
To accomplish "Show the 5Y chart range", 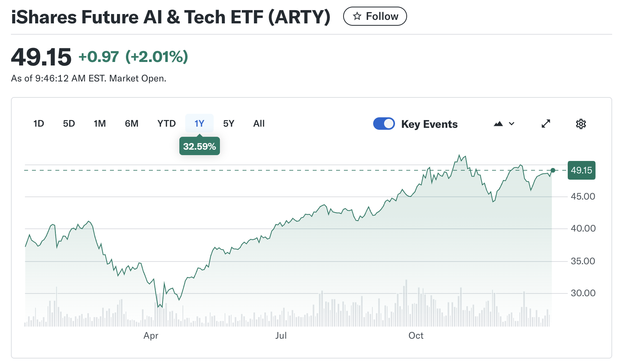I will pyautogui.click(x=228, y=124).
